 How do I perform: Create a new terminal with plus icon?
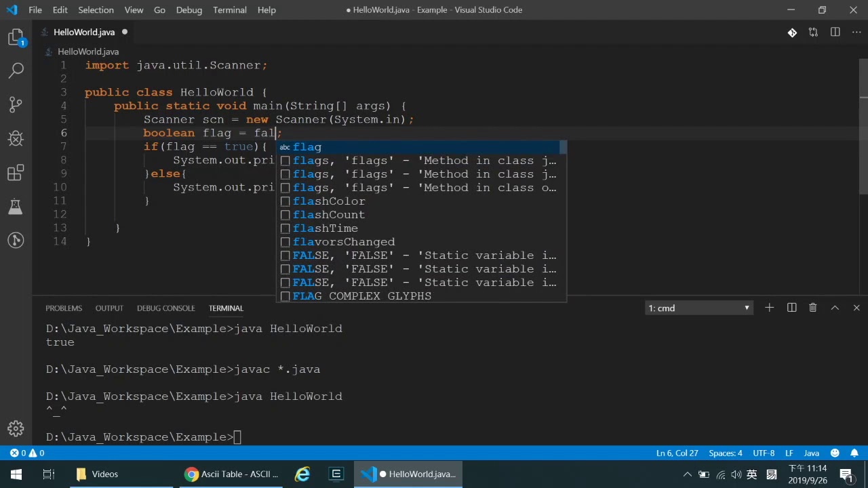pyautogui.click(x=769, y=308)
